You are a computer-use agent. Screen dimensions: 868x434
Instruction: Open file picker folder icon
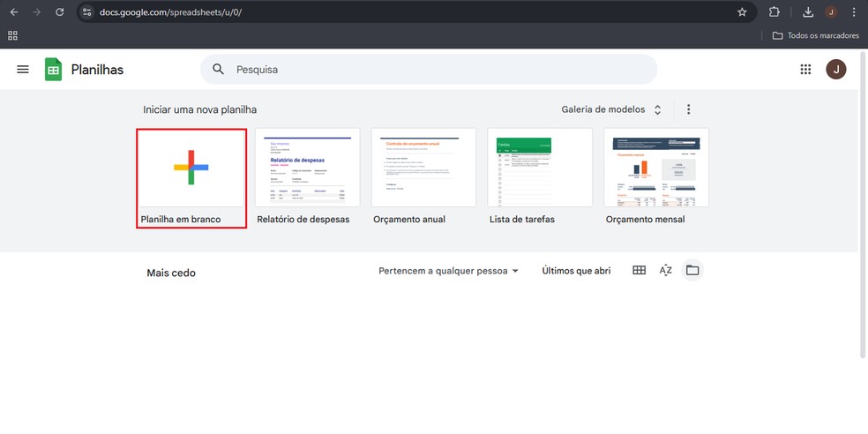pyautogui.click(x=692, y=270)
